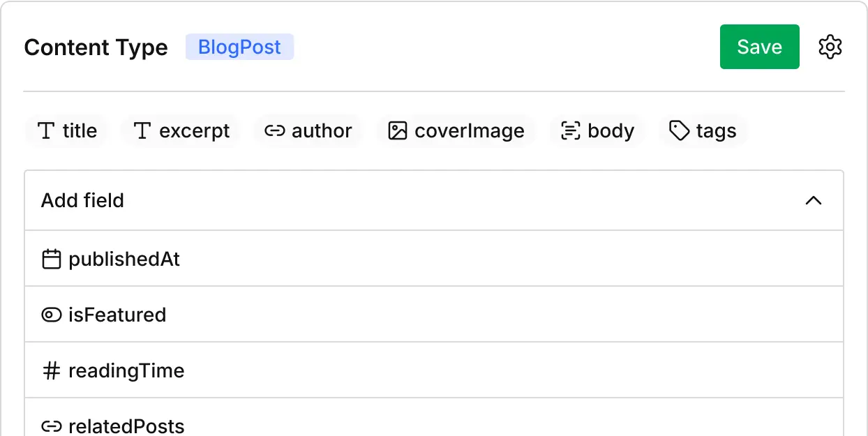Click the toggle icon beside isFeatured
Image resolution: width=868 pixels, height=436 pixels.
(x=52, y=315)
